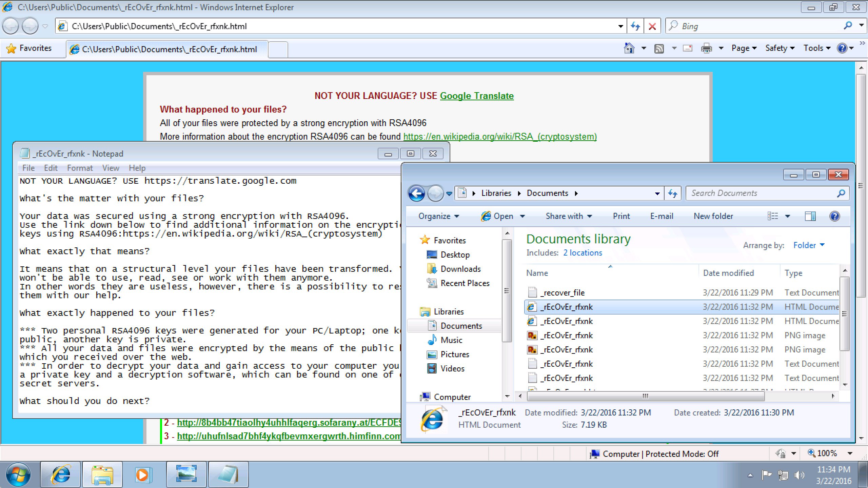The width and height of the screenshot is (868, 488).
Task: Toggle the Explorer preview pane icon
Action: [810, 216]
